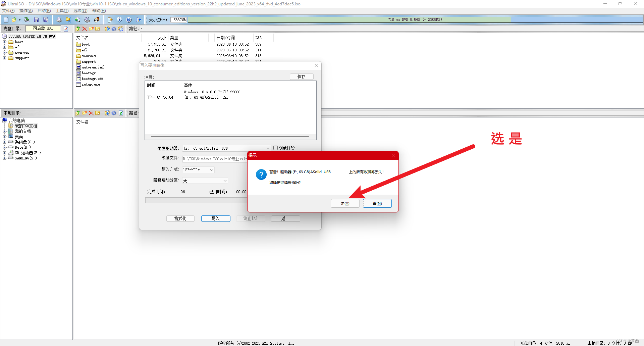This screenshot has height=346, width=644.
Task: Close the red 提示 warning dialog
Action: pos(394,155)
